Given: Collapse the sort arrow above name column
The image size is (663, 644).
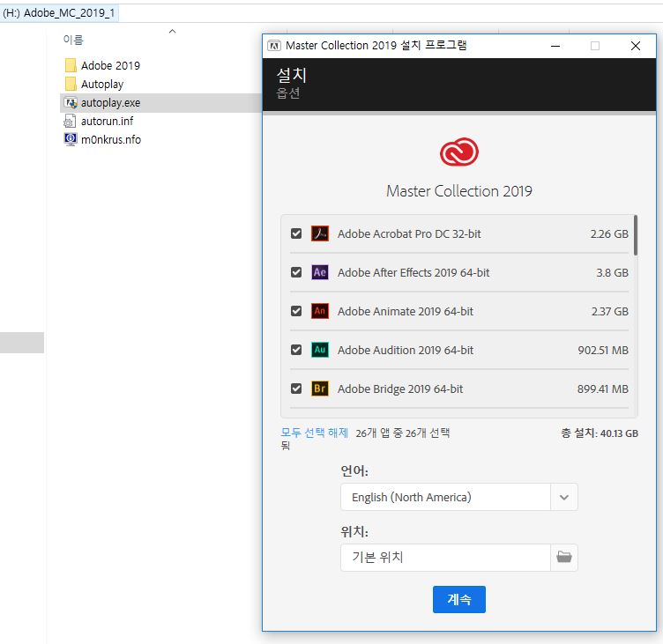Looking at the screenshot, I should 172,31.
